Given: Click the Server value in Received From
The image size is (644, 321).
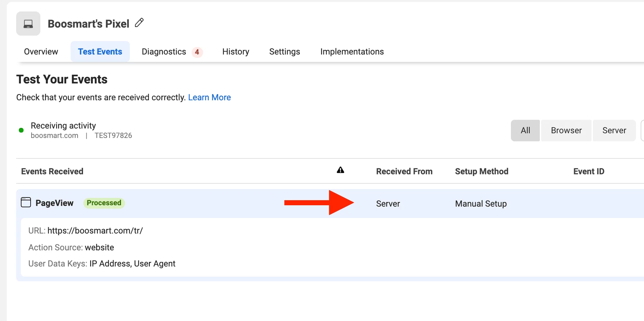Looking at the screenshot, I should click(x=388, y=204).
